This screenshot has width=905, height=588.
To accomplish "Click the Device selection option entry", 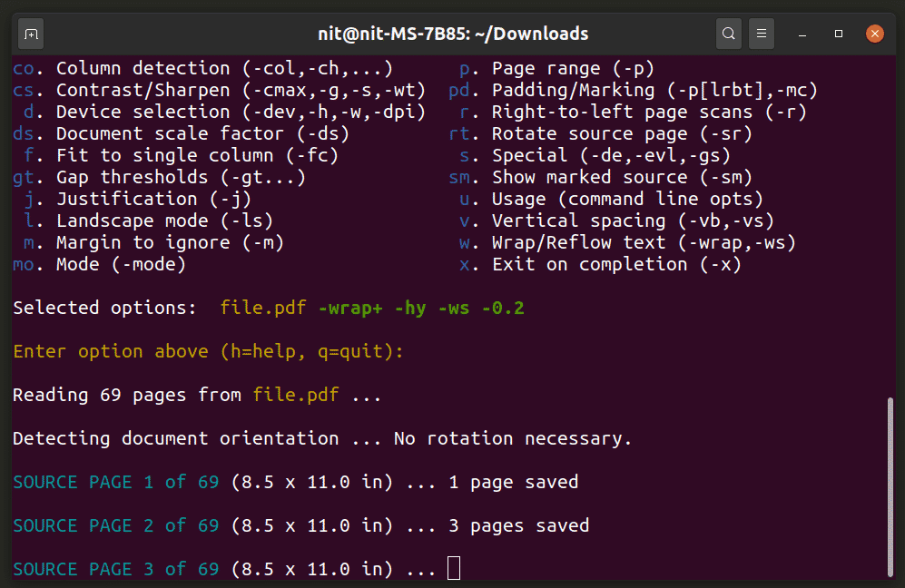I will click(x=240, y=112).
